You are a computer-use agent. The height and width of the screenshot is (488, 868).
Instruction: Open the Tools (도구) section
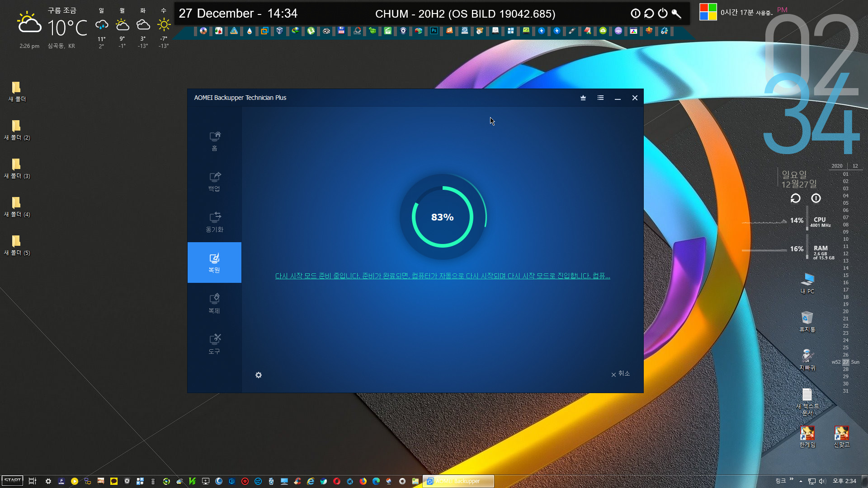(214, 344)
